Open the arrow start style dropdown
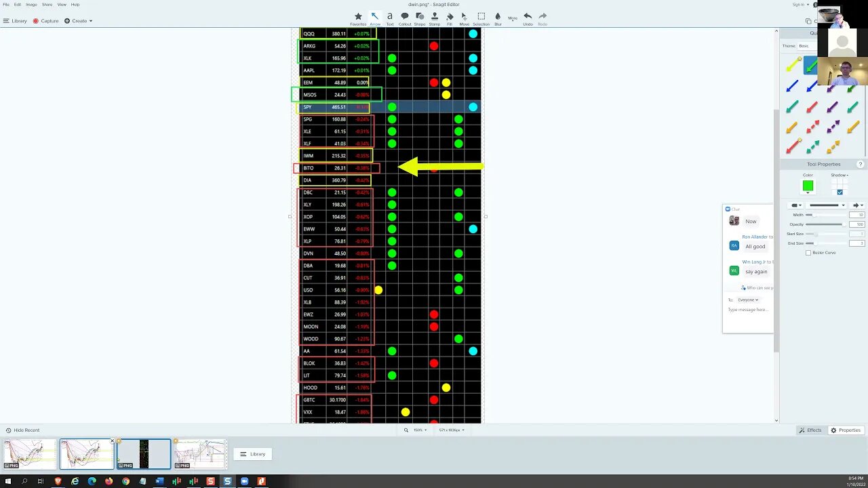The height and width of the screenshot is (488, 868). point(796,205)
